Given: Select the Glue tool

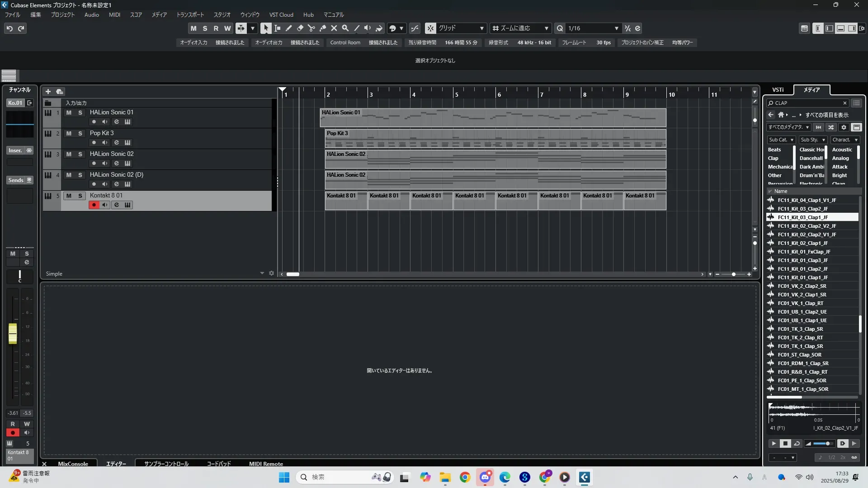Looking at the screenshot, I should click(322, 28).
